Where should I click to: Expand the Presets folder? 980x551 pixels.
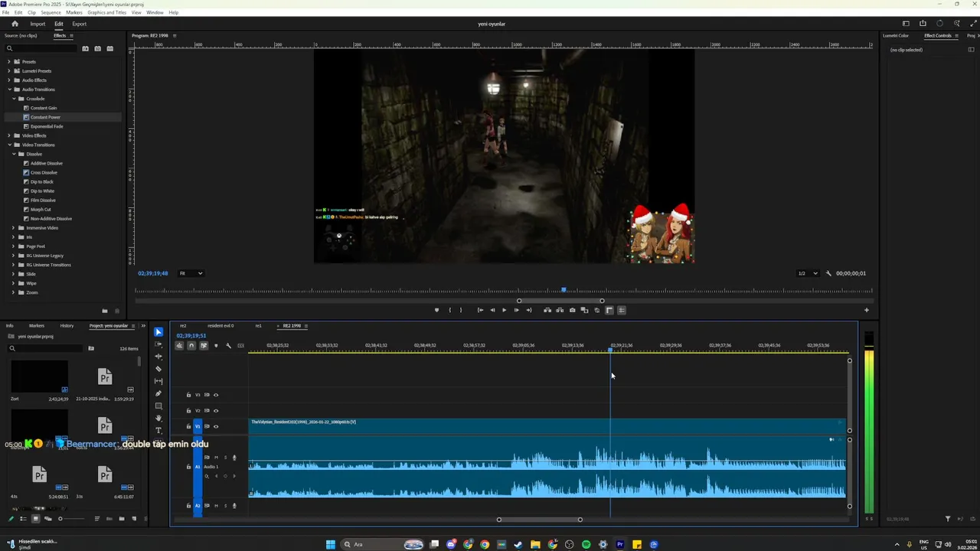[9, 62]
